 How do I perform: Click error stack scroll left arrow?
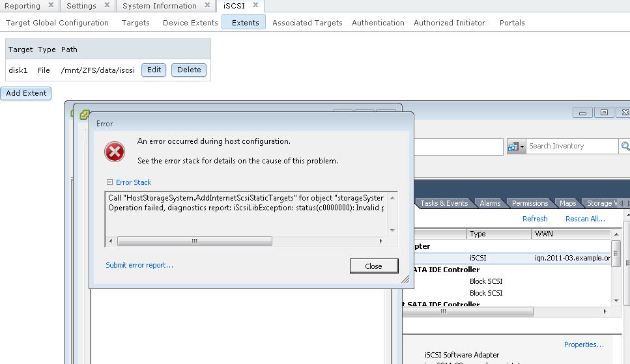click(111, 241)
